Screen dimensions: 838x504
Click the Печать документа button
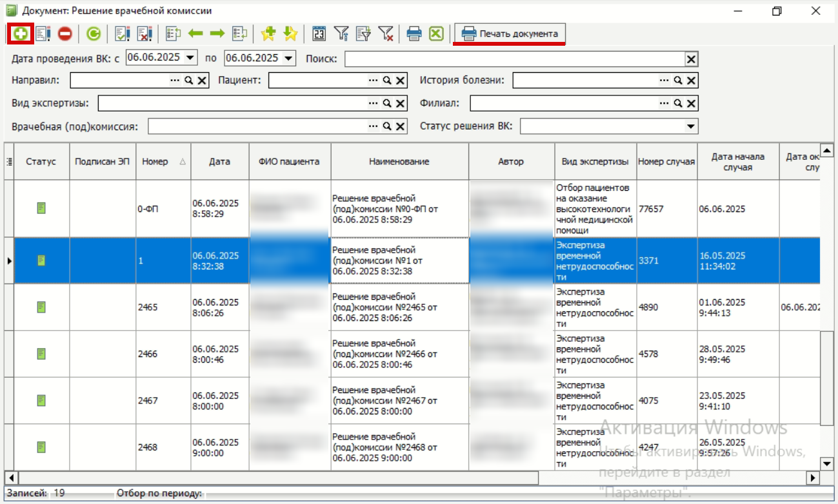[510, 34]
